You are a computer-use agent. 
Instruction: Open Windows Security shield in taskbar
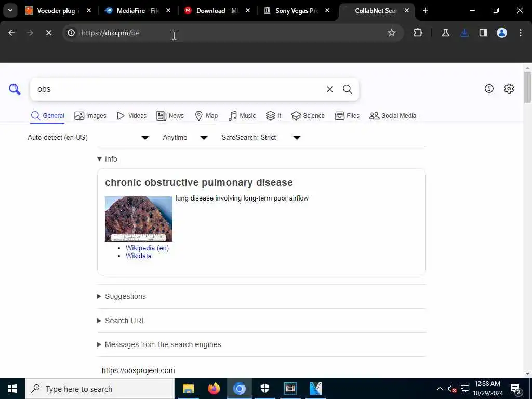click(x=264, y=389)
